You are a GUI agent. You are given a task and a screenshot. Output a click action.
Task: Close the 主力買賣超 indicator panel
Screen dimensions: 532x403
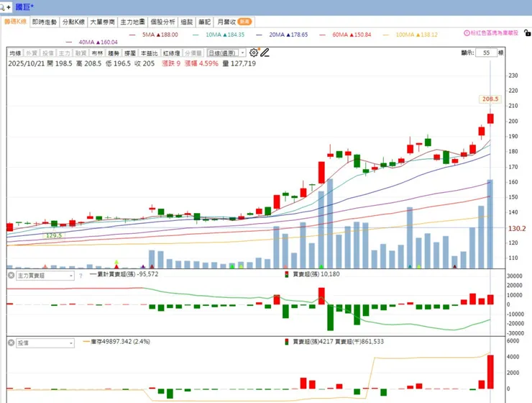pos(12,276)
